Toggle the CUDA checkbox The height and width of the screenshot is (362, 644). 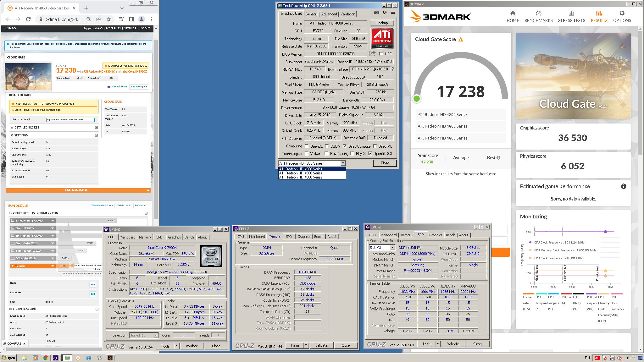click(327, 146)
